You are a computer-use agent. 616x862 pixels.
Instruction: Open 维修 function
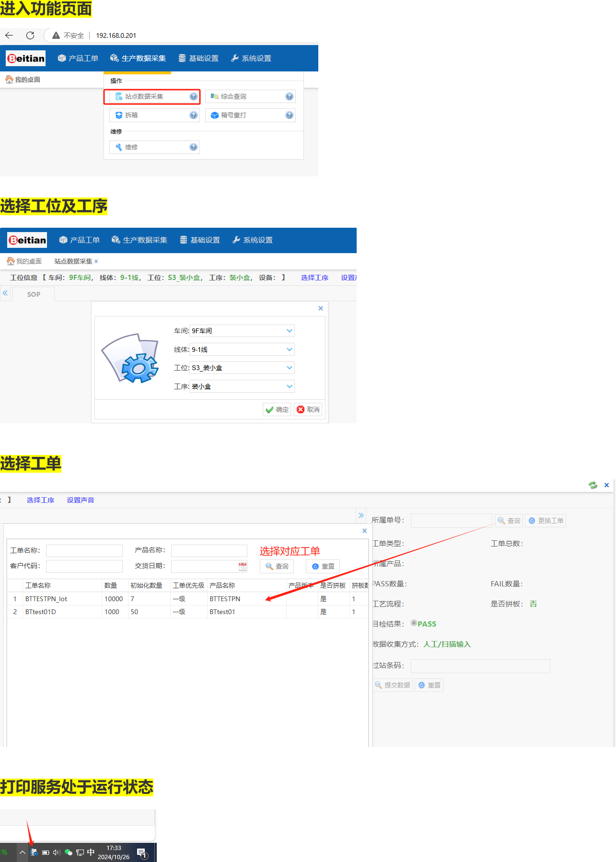(131, 147)
